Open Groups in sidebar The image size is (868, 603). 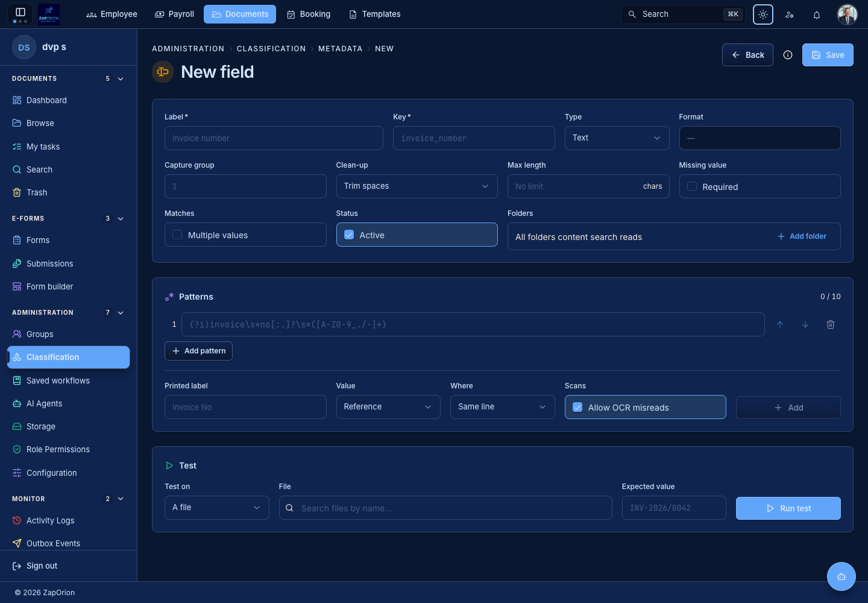68,334
